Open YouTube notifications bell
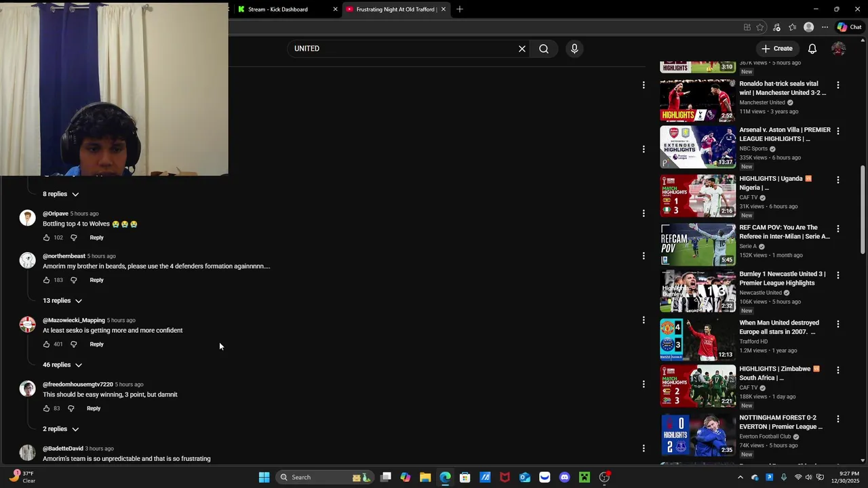The image size is (868, 488). coord(812,49)
